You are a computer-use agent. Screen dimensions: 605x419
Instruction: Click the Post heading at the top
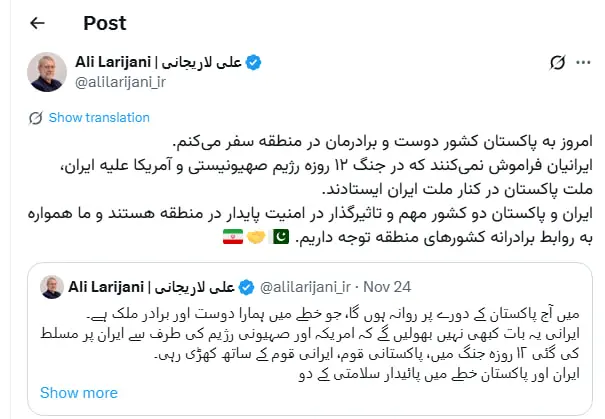coord(105,22)
